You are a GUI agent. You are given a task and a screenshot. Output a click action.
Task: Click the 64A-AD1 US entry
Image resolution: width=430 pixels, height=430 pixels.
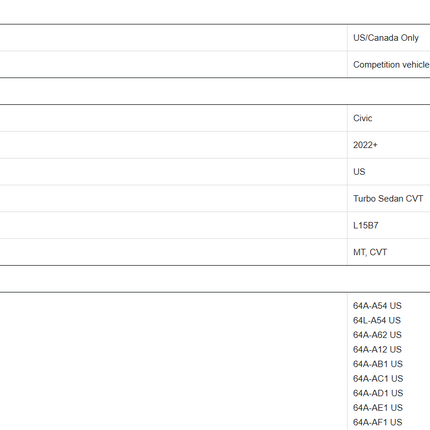[x=378, y=393]
